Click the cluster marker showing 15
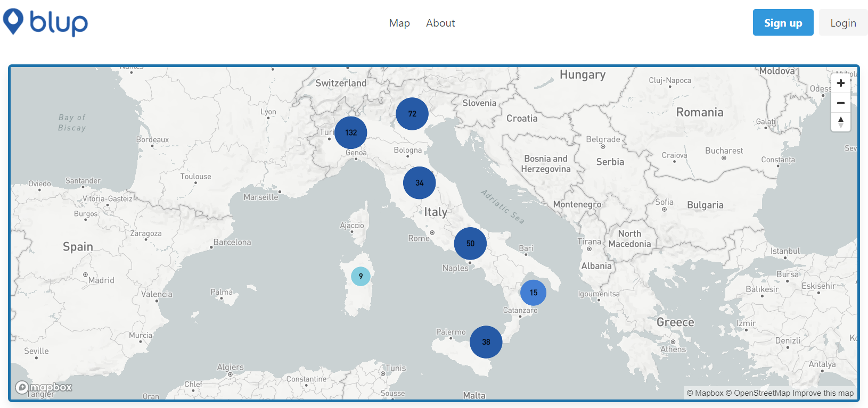This screenshot has height=408, width=868. pos(533,293)
